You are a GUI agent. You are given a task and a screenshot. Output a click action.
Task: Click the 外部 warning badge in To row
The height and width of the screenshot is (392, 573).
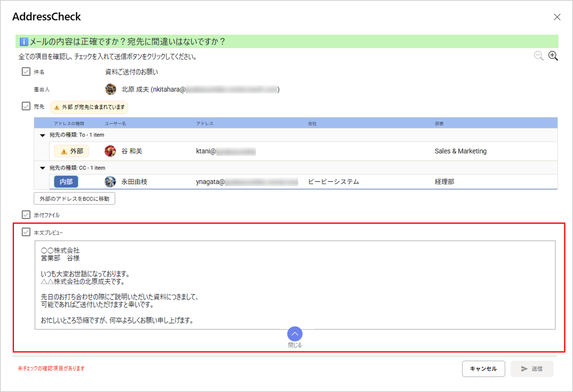coord(71,151)
